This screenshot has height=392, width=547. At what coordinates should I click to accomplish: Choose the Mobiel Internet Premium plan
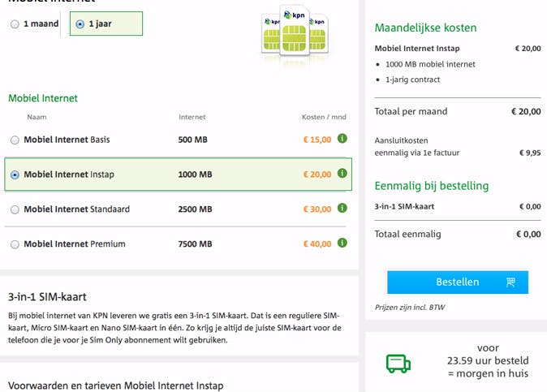(15, 244)
